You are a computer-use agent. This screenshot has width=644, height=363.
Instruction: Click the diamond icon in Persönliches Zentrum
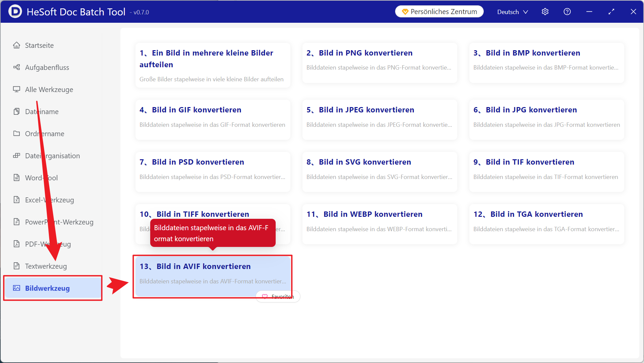pyautogui.click(x=405, y=12)
